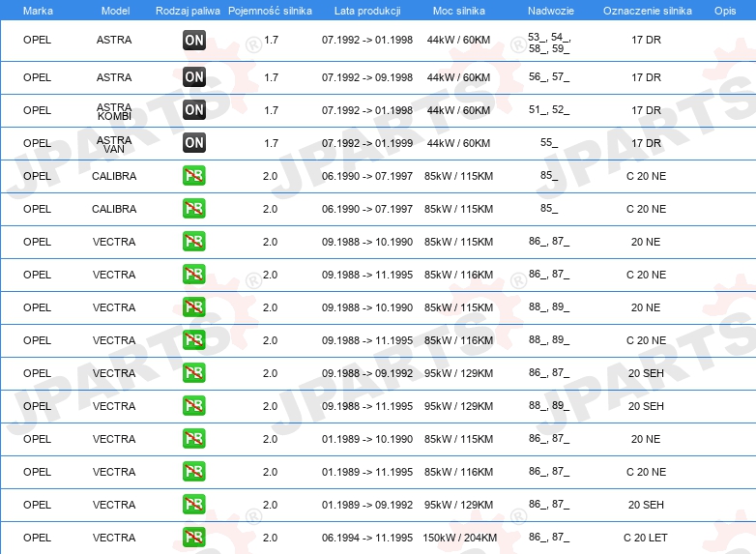This screenshot has width=756, height=554.
Task: Click production dates 01.1989 -> 10.1990
Action: click(367, 439)
